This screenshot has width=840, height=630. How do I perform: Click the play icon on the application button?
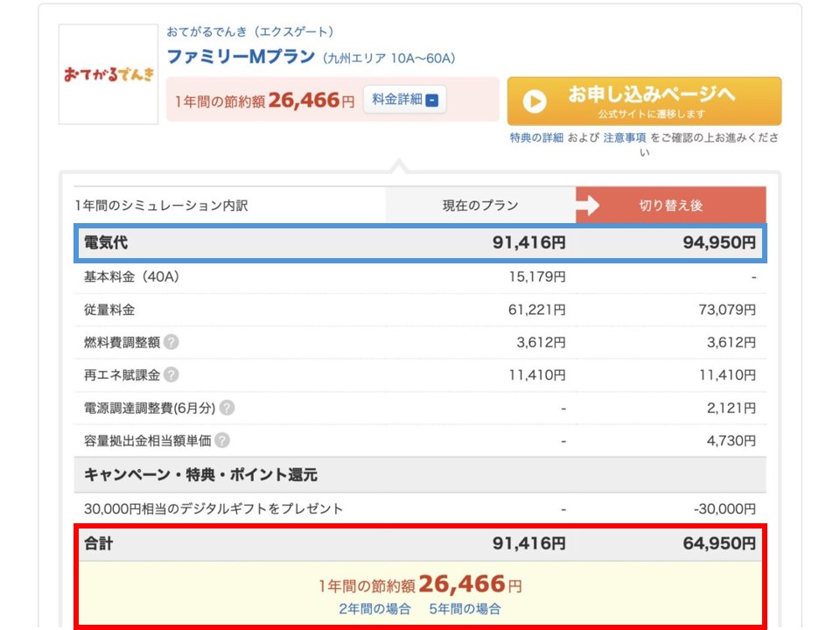tap(534, 101)
